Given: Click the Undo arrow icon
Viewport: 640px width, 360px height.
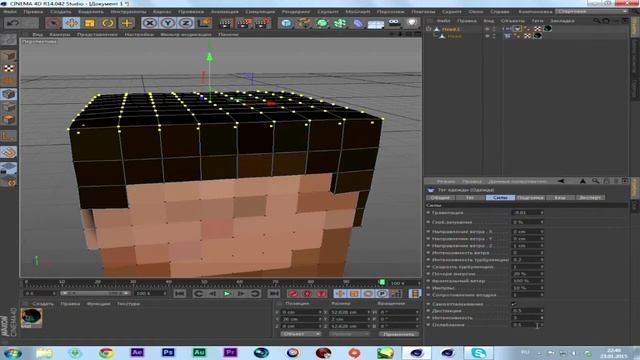Looking at the screenshot, I should click(13, 23).
